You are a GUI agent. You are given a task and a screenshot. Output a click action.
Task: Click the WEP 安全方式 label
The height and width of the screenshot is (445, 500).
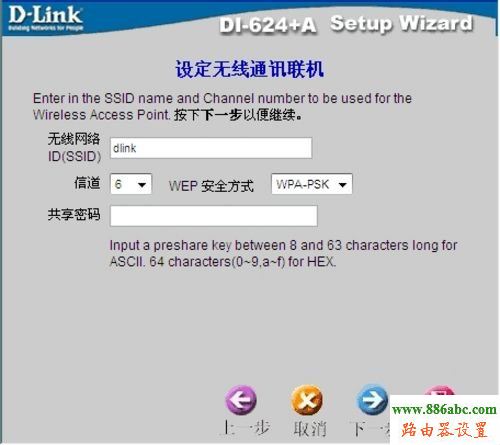coord(211,186)
